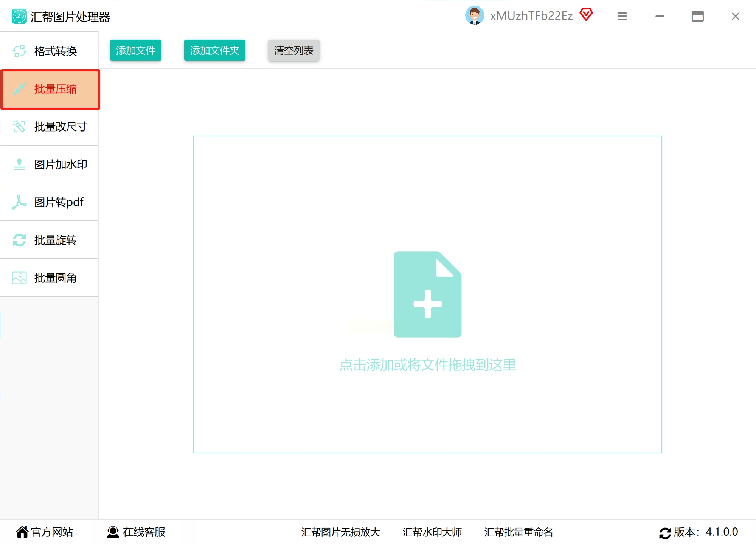Click the 汇帮图片处理器 app logo
Image resolution: width=756 pixels, height=544 pixels.
pos(19,17)
